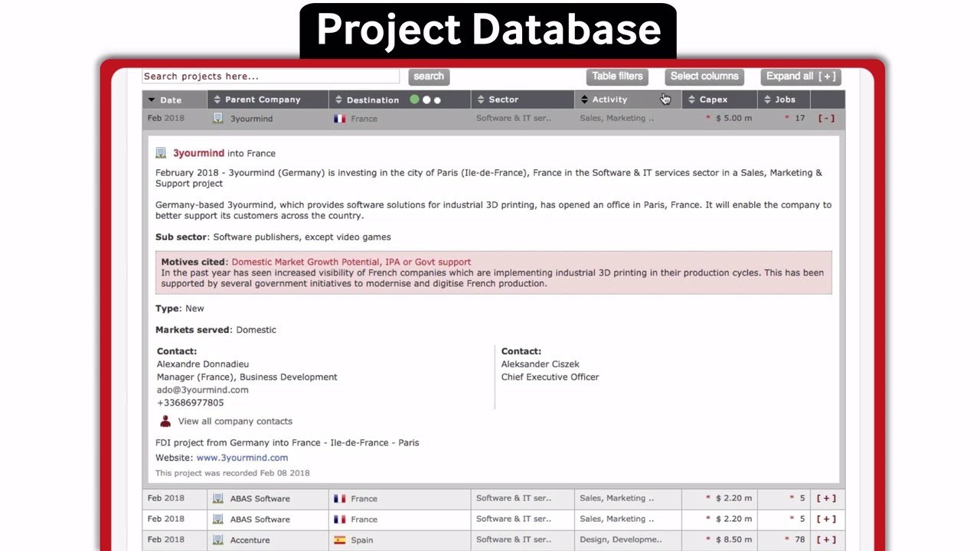Click Aleksander Ciszek contact name
980x551 pixels.
(540, 364)
